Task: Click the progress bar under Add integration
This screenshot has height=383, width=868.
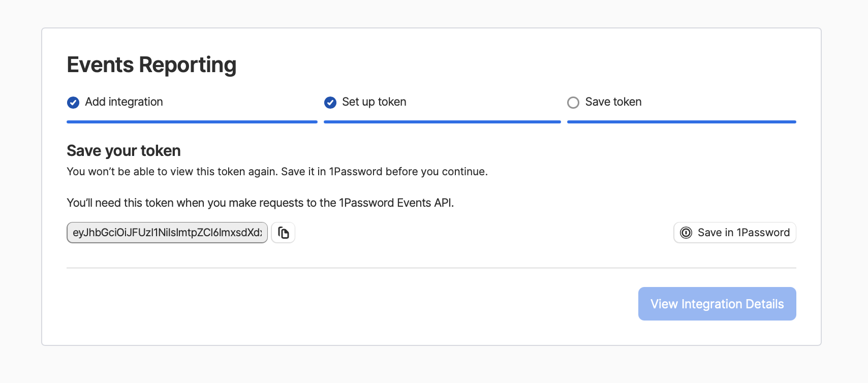Action: 192,122
